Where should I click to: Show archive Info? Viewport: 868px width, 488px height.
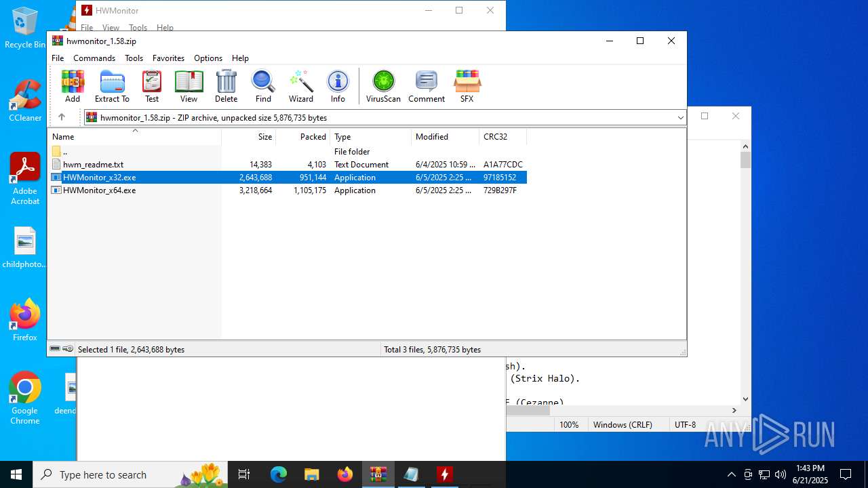338,86
